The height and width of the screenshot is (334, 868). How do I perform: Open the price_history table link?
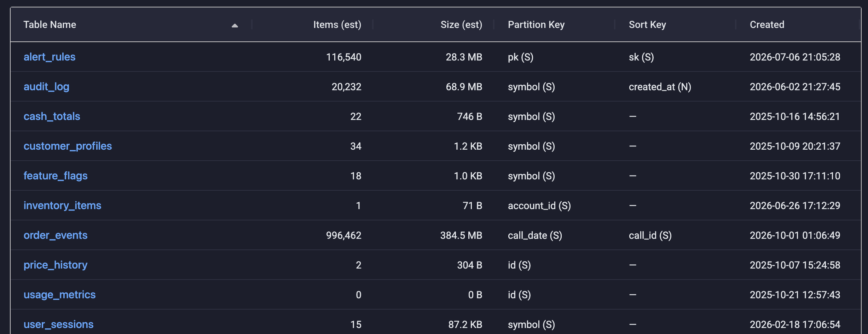pos(56,265)
